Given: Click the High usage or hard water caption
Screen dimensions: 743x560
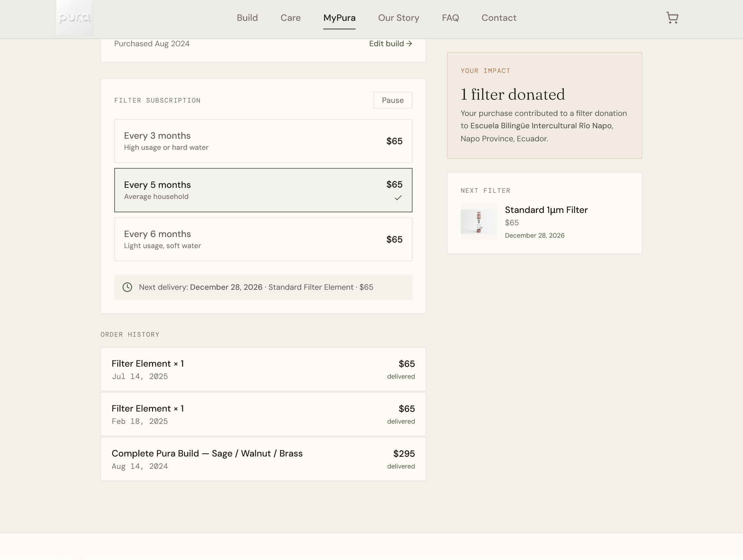Looking at the screenshot, I should coord(166,147).
